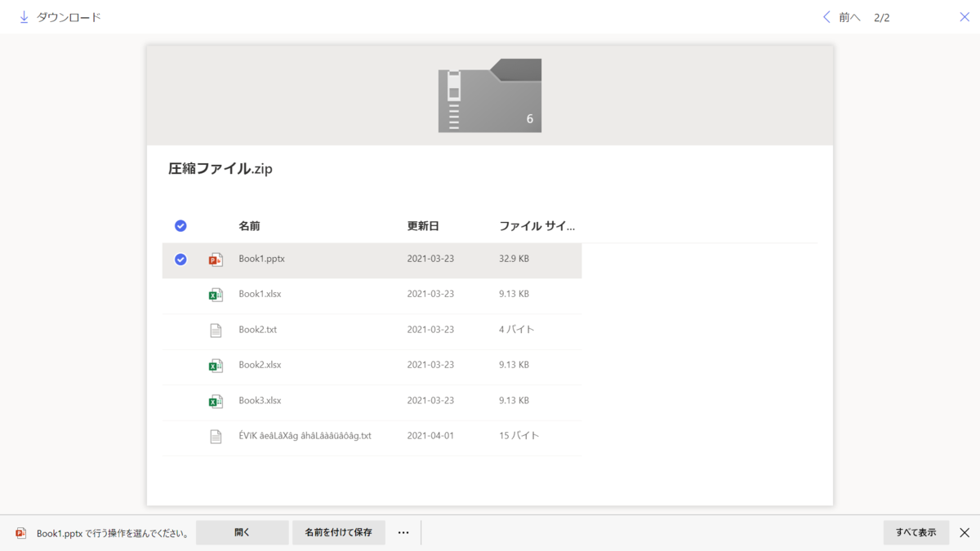
Task: Click the Excel icon for Book3.xlsx
Action: click(216, 401)
